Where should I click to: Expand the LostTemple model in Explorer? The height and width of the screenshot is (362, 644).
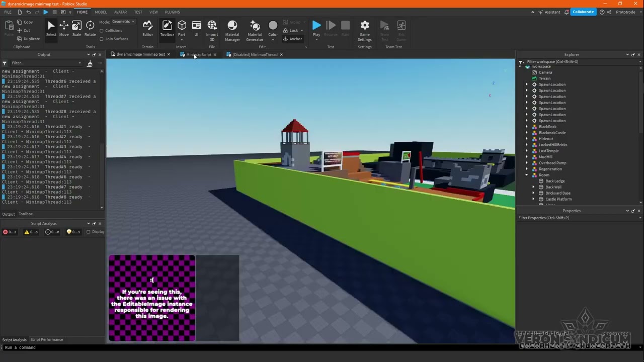[x=527, y=151]
